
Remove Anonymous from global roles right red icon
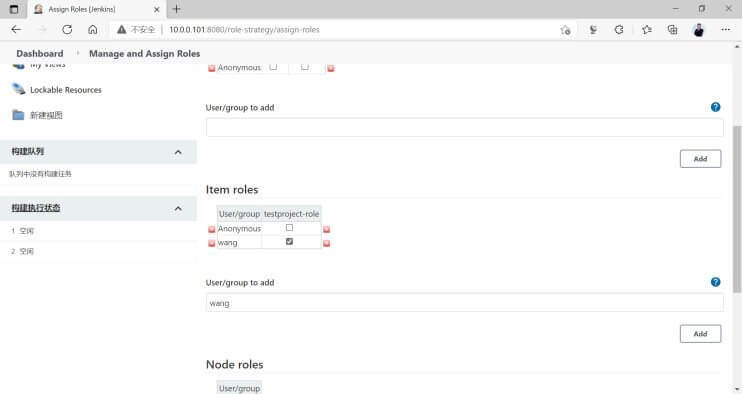(x=331, y=68)
